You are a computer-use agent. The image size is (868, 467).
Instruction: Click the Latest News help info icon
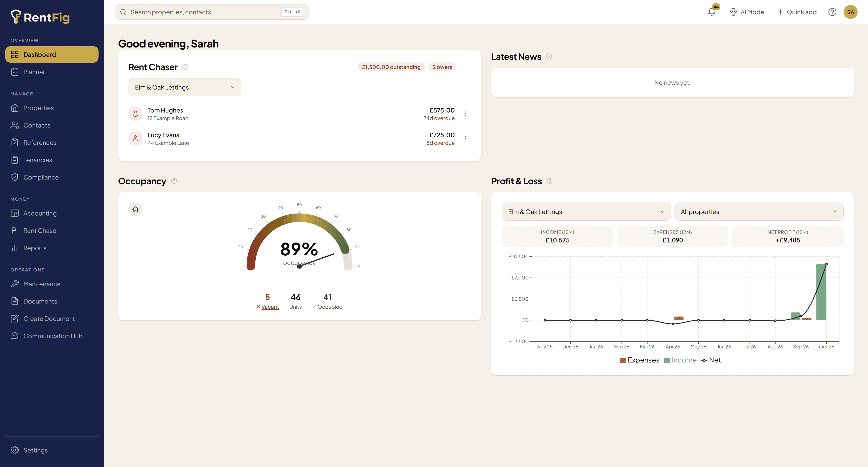tap(549, 56)
